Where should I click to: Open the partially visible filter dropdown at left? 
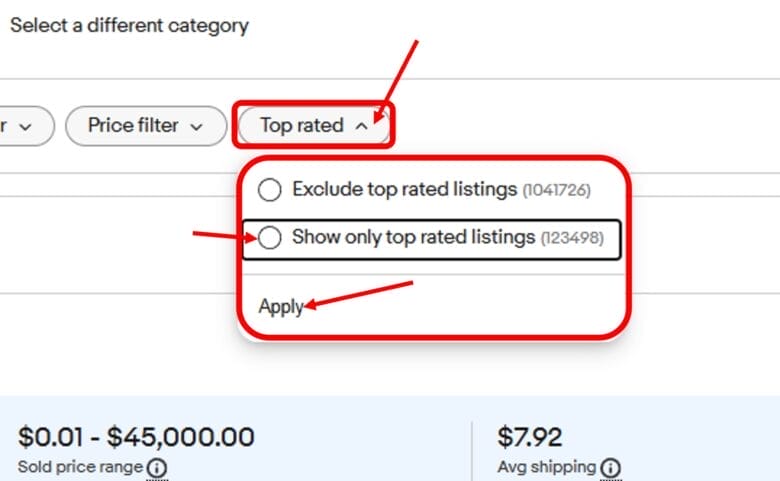pyautogui.click(x=20, y=127)
